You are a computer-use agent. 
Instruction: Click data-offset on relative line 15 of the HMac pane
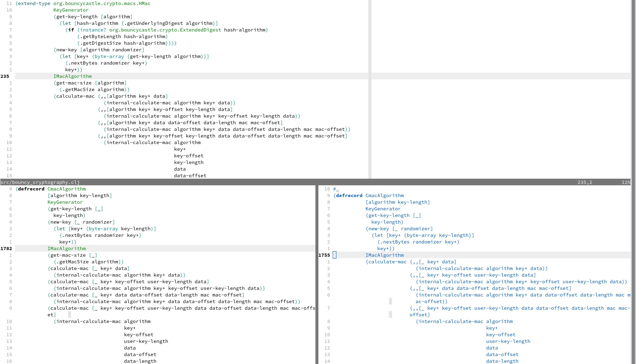click(x=190, y=176)
